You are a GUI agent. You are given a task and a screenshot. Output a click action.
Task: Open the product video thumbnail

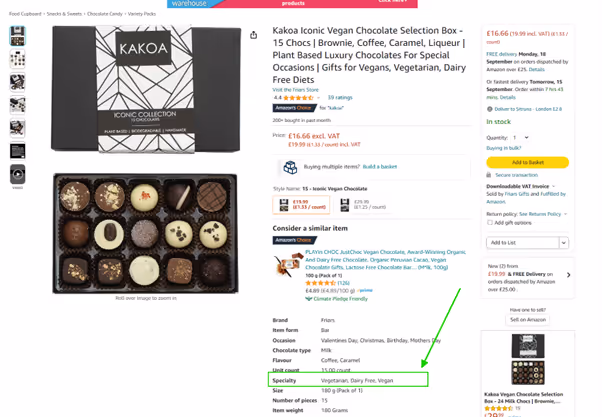click(x=18, y=174)
